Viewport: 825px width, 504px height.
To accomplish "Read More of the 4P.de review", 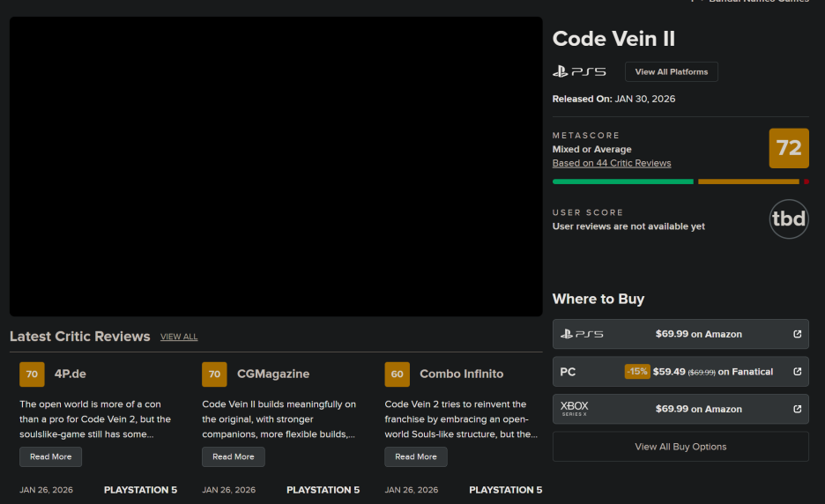I will pos(50,456).
